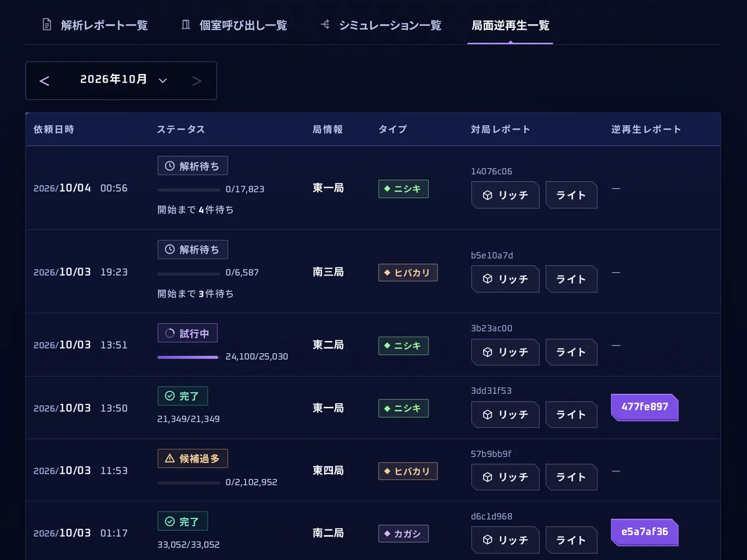Switch to 個室呼び出し一覧 tab
This screenshot has width=747, height=560.
233,26
